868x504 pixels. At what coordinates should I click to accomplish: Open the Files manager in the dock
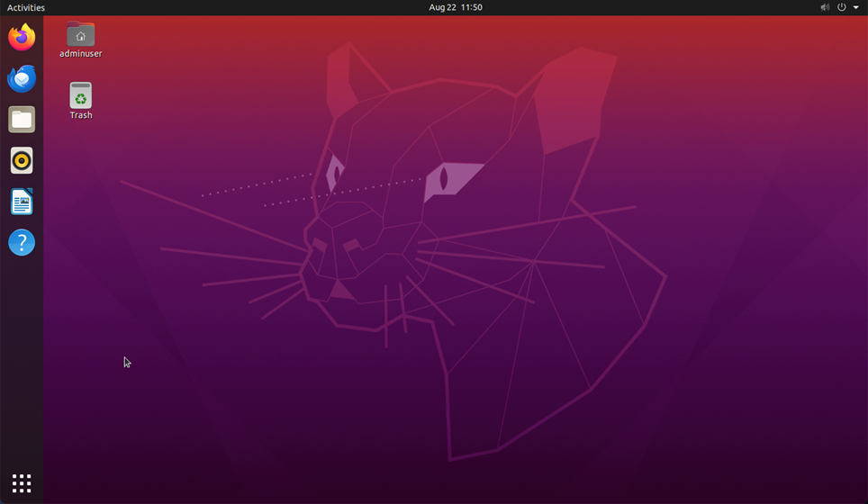coord(22,120)
